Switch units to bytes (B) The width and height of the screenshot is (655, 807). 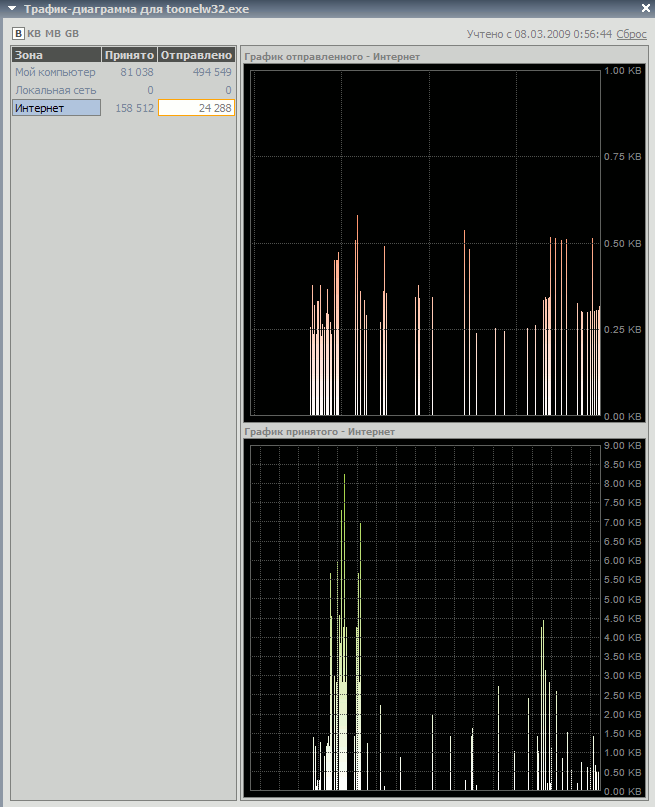coord(18,34)
